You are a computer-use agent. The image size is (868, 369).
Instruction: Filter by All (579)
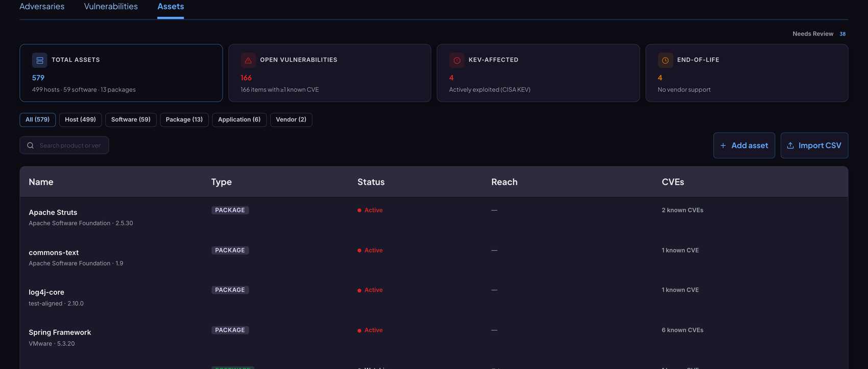coord(38,120)
